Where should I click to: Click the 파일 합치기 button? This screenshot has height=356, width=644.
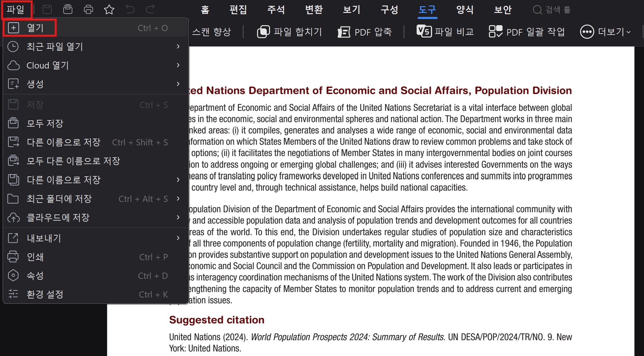(x=289, y=32)
